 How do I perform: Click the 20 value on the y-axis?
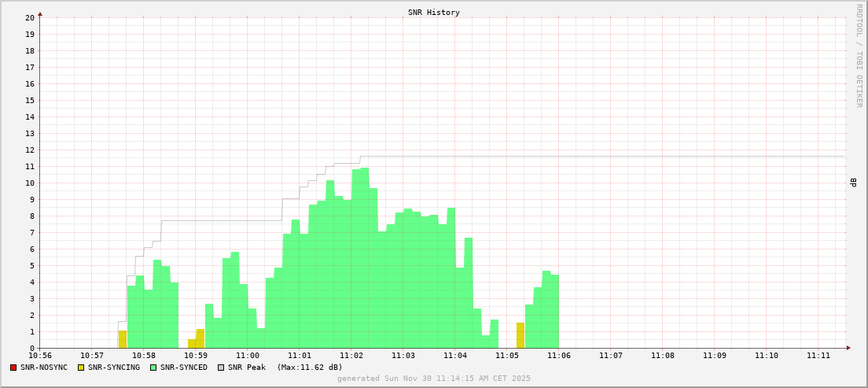[29, 17]
